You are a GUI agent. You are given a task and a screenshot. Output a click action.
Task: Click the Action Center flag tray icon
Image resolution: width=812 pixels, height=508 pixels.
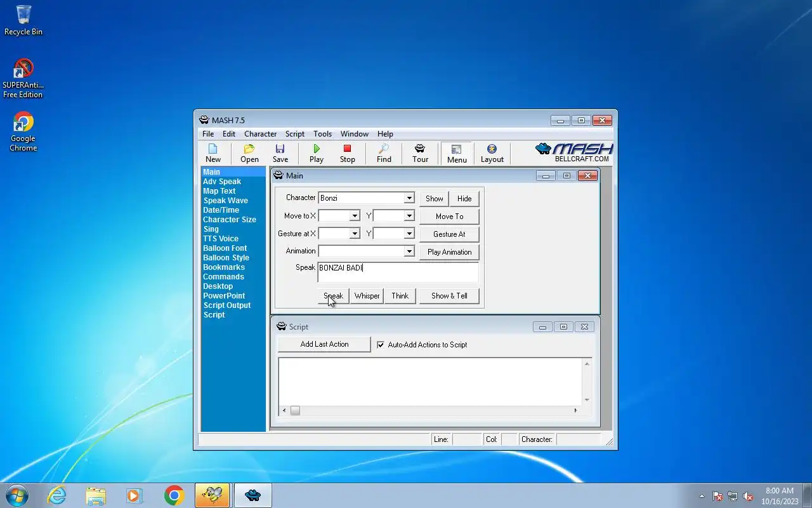[717, 496]
